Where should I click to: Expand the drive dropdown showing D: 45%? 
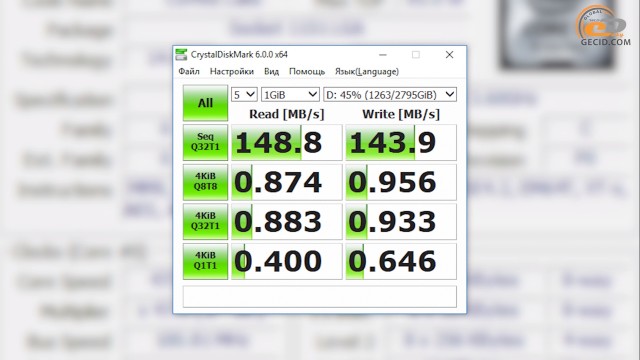point(390,95)
